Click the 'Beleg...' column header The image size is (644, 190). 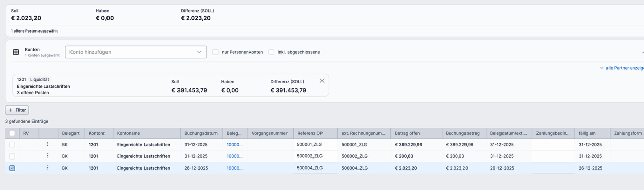click(234, 133)
